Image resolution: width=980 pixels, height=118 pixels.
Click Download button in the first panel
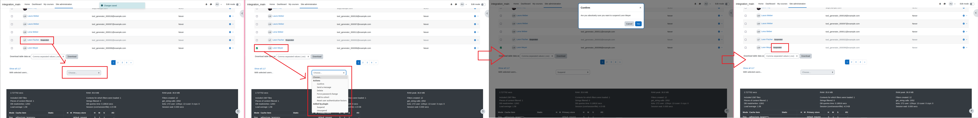[x=72, y=57]
